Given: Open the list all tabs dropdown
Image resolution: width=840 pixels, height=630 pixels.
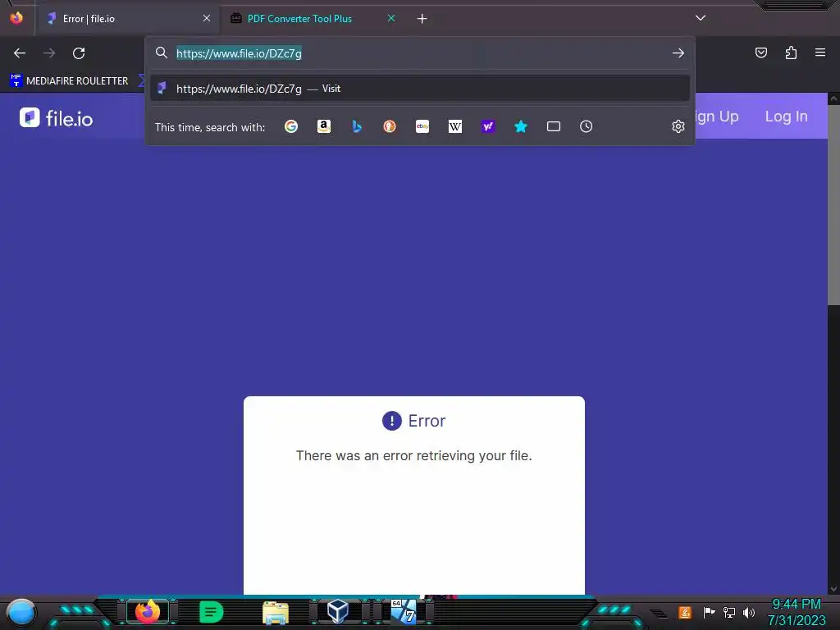Looking at the screenshot, I should 701,18.
